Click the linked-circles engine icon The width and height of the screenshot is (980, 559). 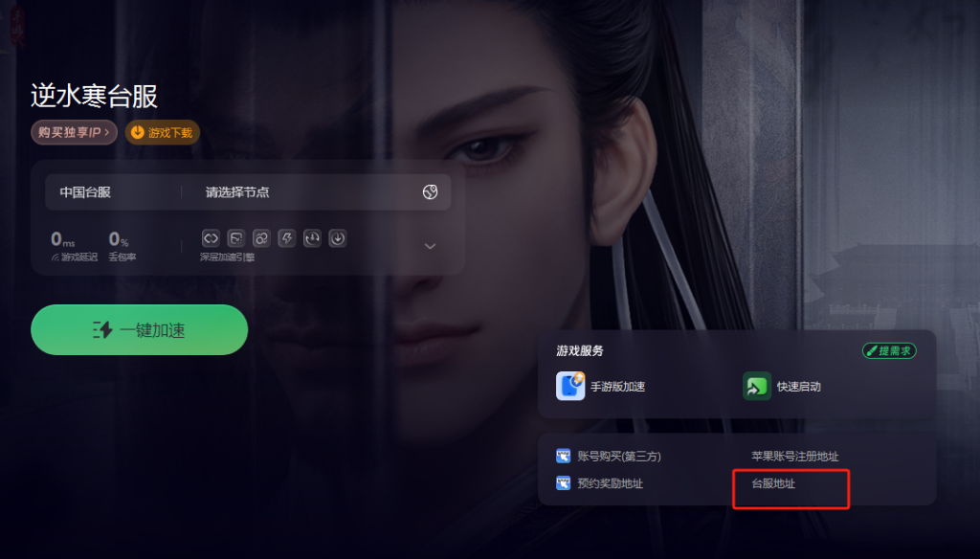[x=261, y=238]
